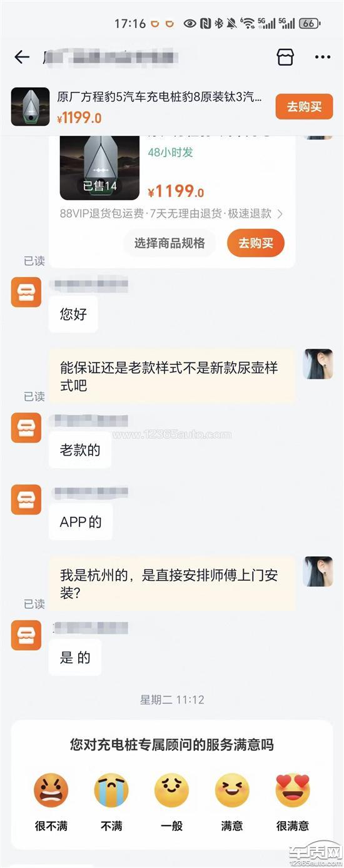Image resolution: width=344 pixels, height=868 pixels.
Task: Open product card image showing 已售14
Action: [x=99, y=168]
